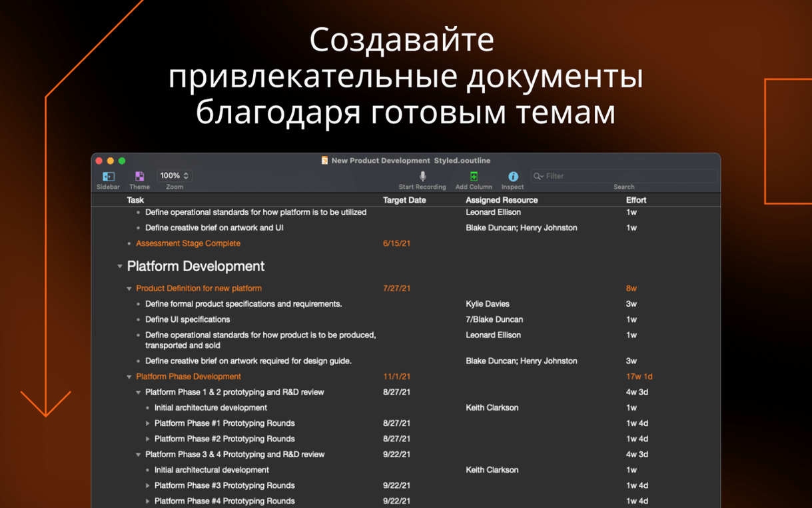Collapse Platform Phase 1 & 2 prototyping row
Screen dimensions: 812x508
point(139,393)
